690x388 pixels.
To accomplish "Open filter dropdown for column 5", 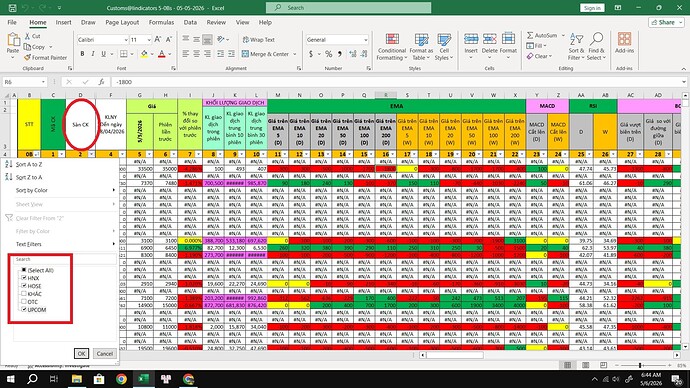I will 149,154.
